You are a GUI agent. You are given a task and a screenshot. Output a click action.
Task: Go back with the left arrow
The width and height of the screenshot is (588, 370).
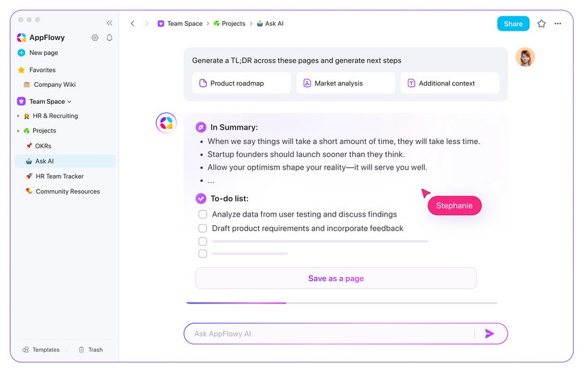(x=133, y=24)
